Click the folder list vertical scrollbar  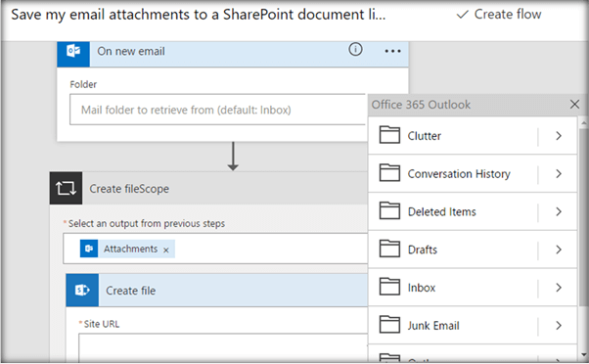tap(583, 237)
